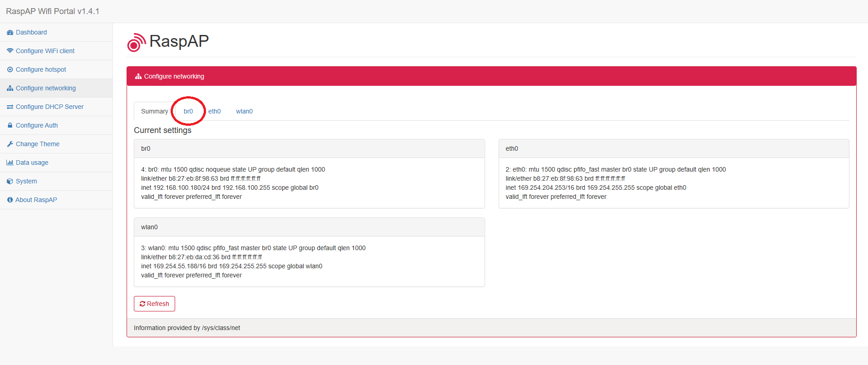
Task: Open Configure WiFi client page
Action: pos(45,51)
